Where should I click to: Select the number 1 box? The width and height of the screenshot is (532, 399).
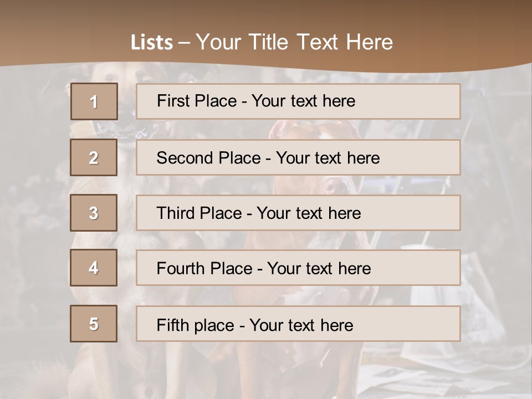tap(94, 101)
